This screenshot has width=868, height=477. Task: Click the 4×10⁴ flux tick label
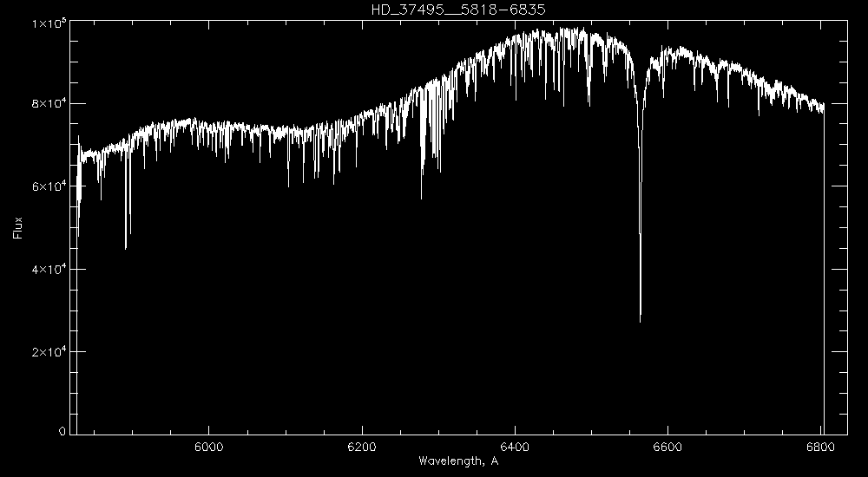click(x=49, y=269)
